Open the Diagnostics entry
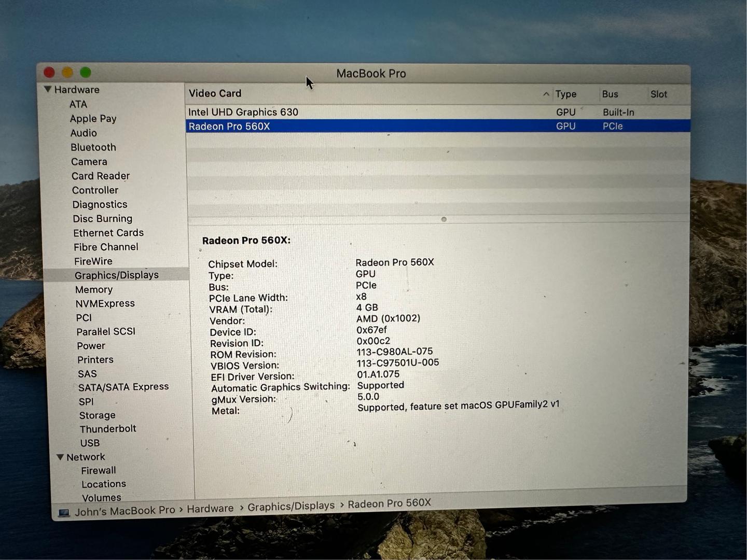 tap(100, 204)
